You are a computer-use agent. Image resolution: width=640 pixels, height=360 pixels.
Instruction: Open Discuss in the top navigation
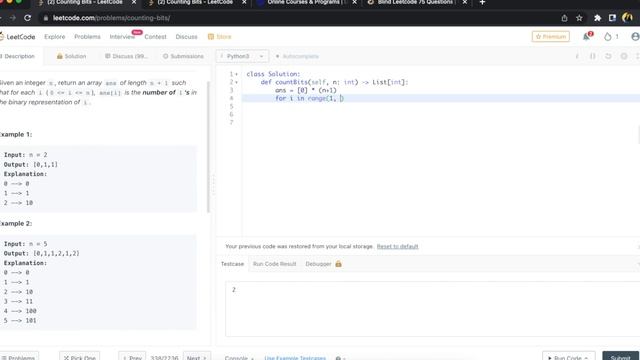coord(187,37)
